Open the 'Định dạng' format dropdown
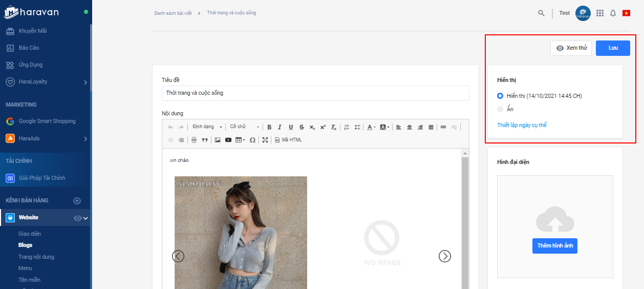The height and width of the screenshot is (289, 644). (207, 127)
